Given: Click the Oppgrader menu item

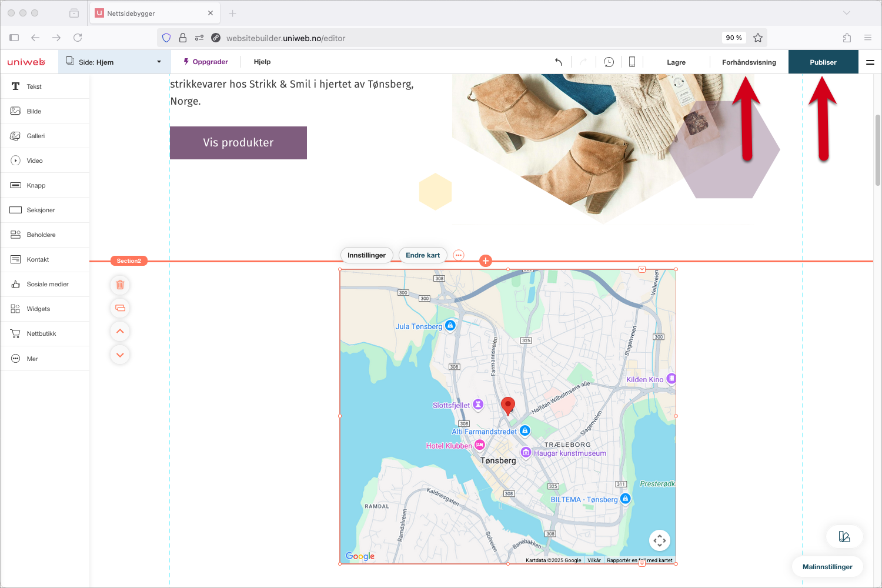Looking at the screenshot, I should click(206, 62).
